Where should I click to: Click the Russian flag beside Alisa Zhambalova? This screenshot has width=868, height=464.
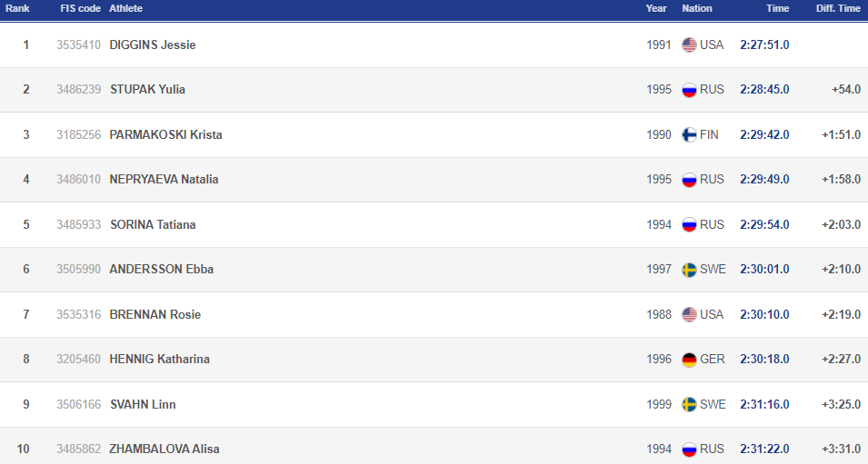(689, 449)
